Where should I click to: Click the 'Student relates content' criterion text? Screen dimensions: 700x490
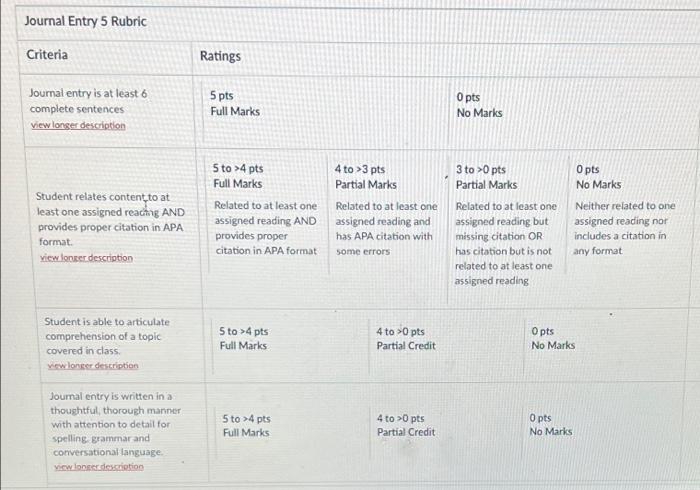(110, 219)
